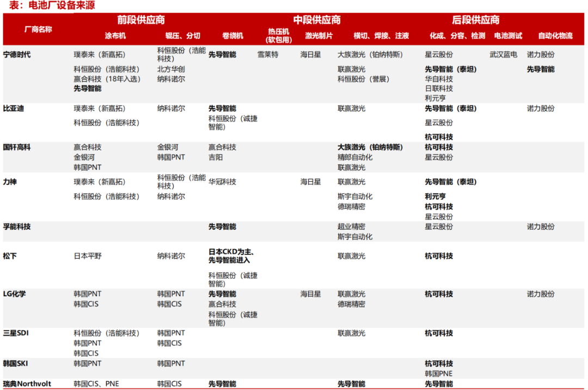Click 海目星 in the 力神 row
The height and width of the screenshot is (390, 588).
click(x=310, y=182)
